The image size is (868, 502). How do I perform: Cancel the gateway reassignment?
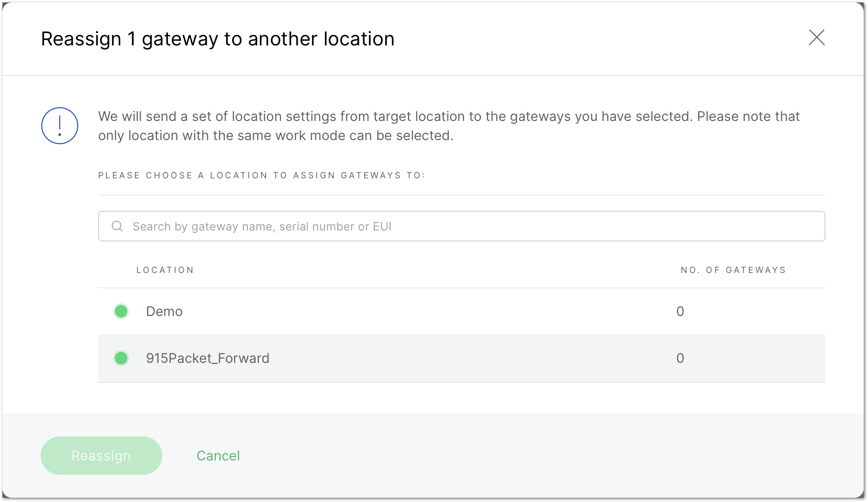click(218, 456)
